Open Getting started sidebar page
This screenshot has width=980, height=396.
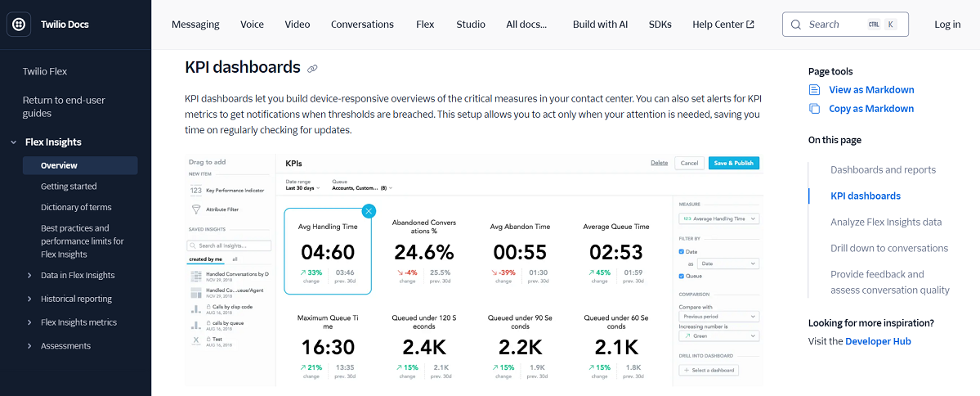(69, 187)
